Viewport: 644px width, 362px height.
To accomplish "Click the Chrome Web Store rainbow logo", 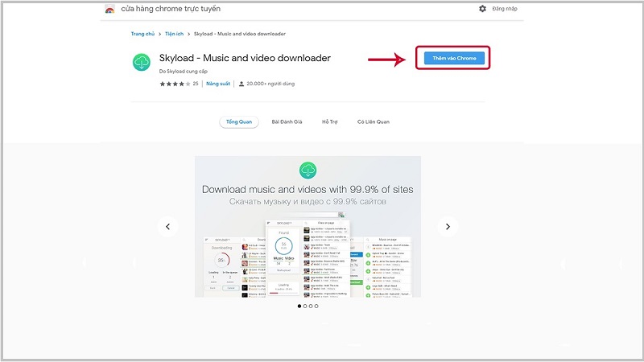I will [109, 9].
